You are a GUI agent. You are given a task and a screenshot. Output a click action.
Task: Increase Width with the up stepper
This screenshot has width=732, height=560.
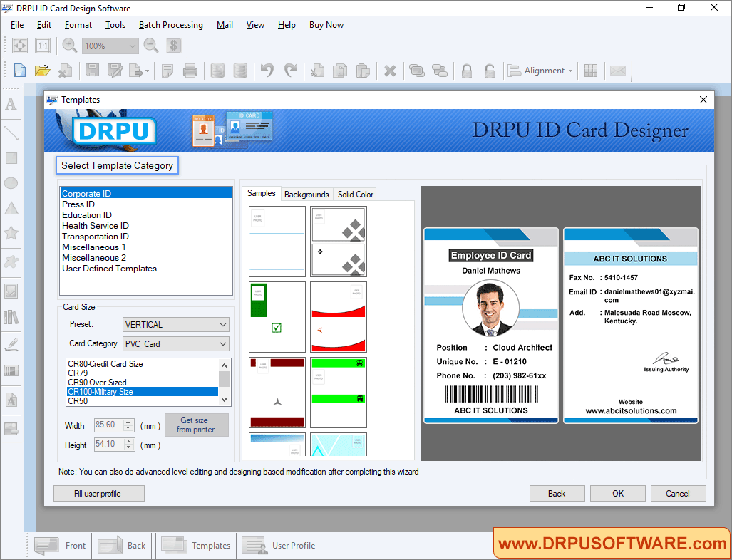coord(129,422)
